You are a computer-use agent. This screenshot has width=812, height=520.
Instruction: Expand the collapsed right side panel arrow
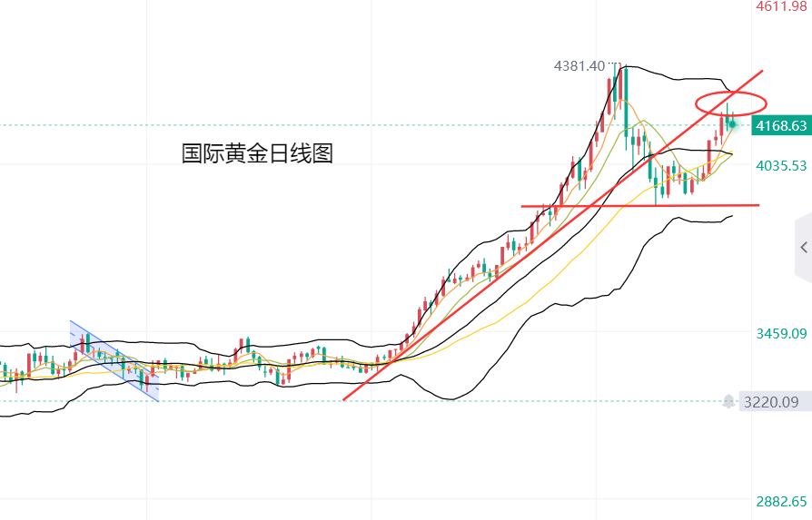(x=803, y=247)
